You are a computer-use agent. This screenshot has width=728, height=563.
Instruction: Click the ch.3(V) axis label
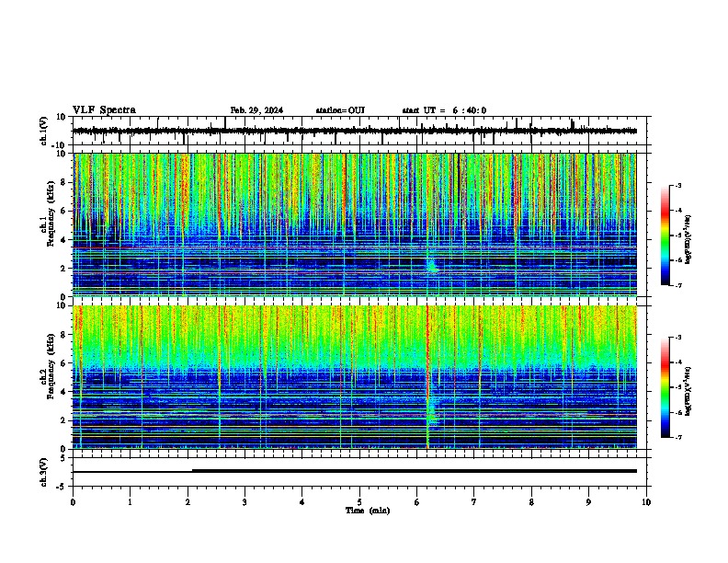coord(43,472)
